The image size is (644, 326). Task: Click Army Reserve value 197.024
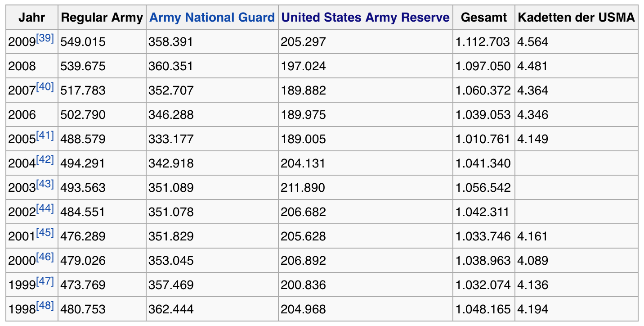coord(304,66)
